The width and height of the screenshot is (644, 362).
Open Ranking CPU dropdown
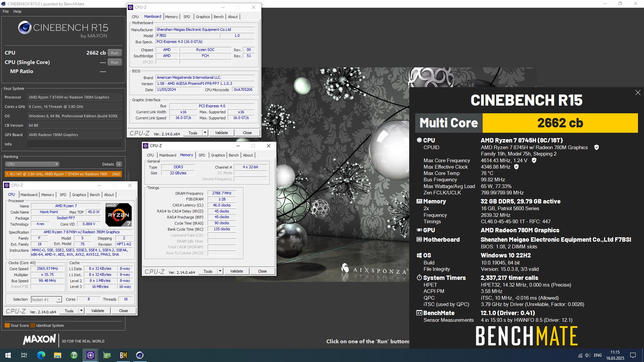click(32, 164)
